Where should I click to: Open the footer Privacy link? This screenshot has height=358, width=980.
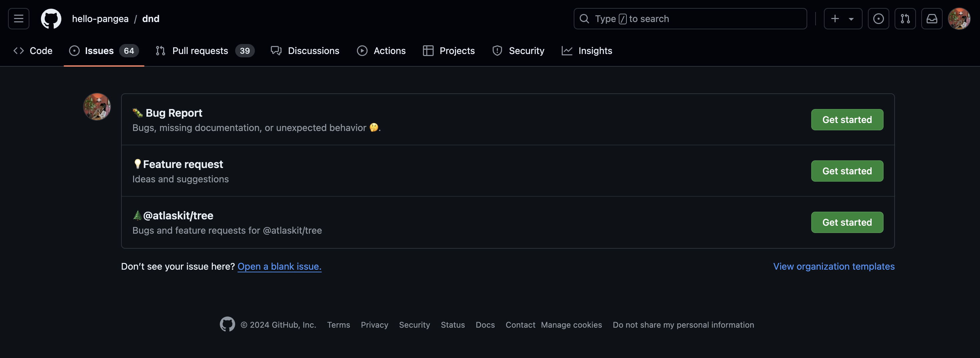point(374,325)
